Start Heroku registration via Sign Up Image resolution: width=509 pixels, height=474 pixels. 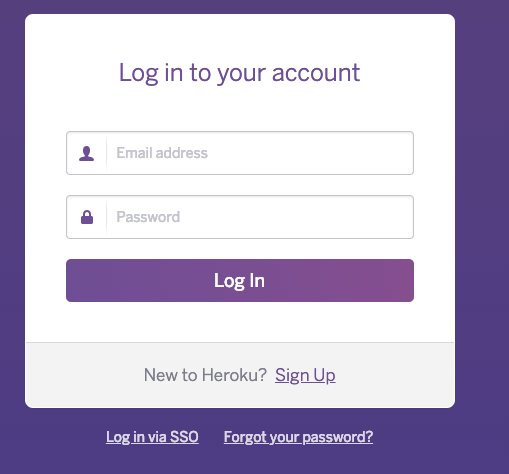pyautogui.click(x=305, y=375)
